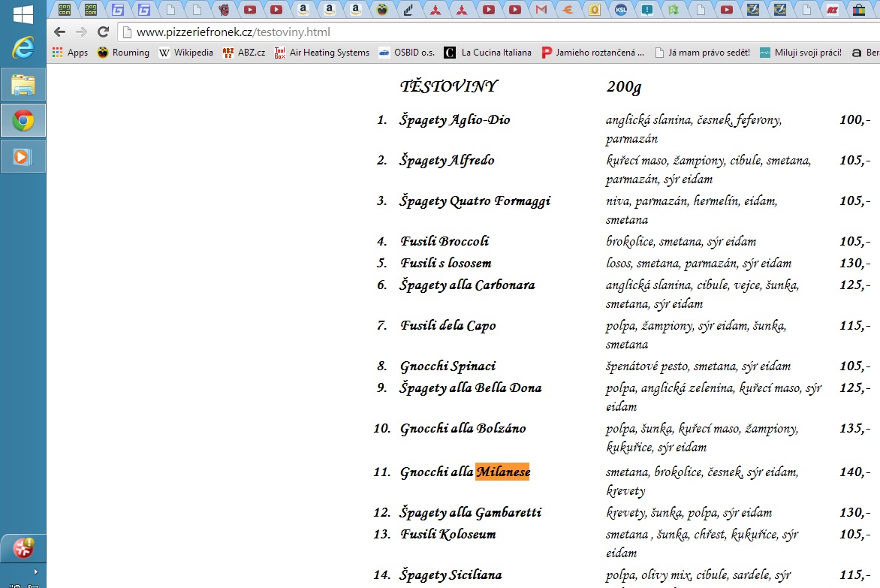Open the Windows Start button
This screenshot has height=588, width=880.
click(23, 14)
